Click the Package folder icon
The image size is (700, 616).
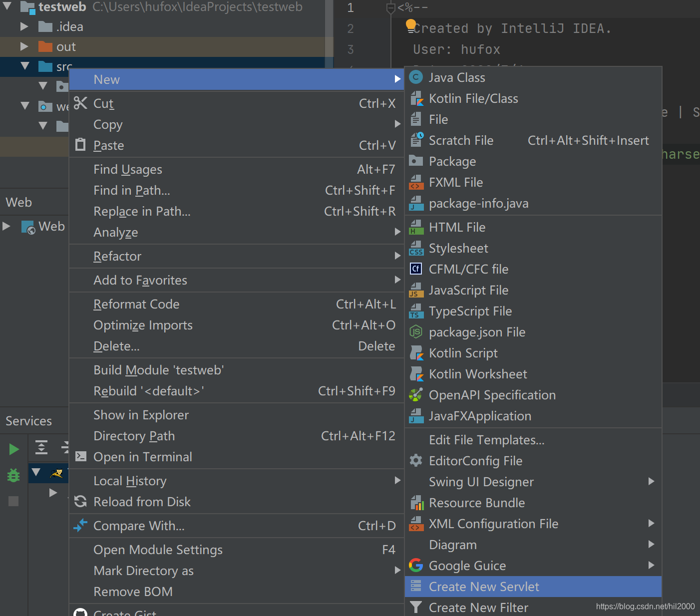click(x=416, y=161)
